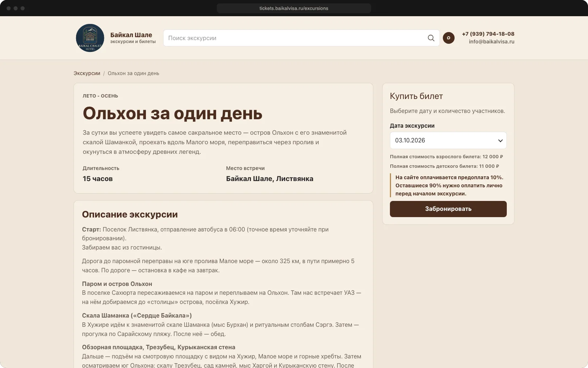This screenshot has width=588, height=368.
Task: Open the Экскурсии breadcrumb link
Action: click(87, 73)
